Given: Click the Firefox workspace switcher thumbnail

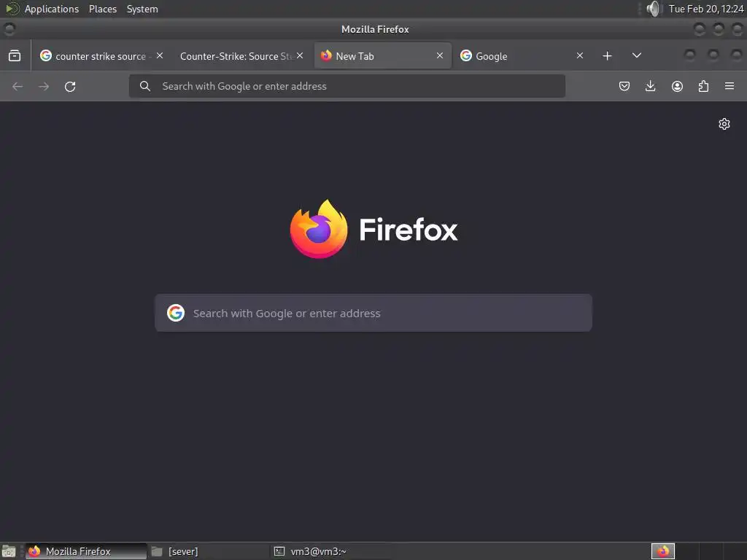Looking at the screenshot, I should click(x=662, y=551).
